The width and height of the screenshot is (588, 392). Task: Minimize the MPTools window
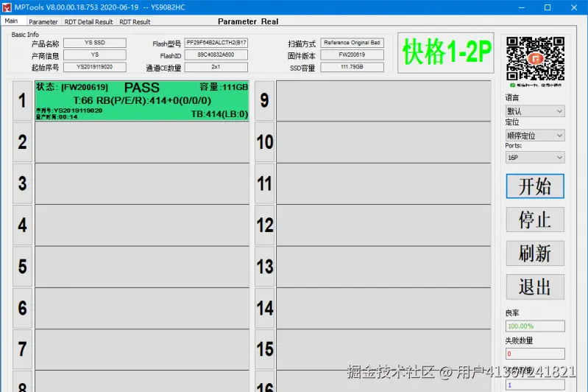(x=522, y=7)
